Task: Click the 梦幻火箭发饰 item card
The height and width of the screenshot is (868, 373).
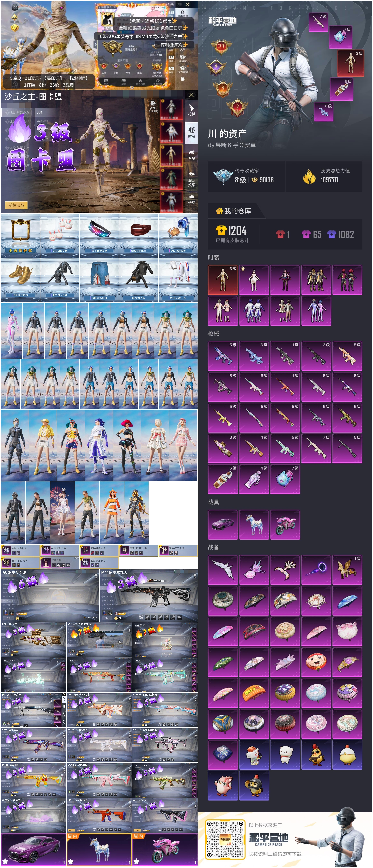Action: pyautogui.click(x=178, y=235)
